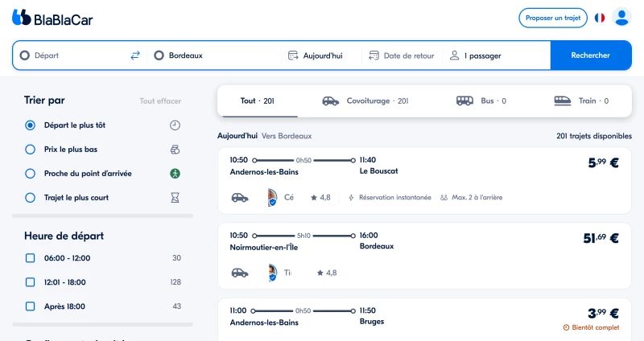The height and width of the screenshot is (341, 644).
Task: Click the green walker icon for arrival proximity
Action: (175, 174)
